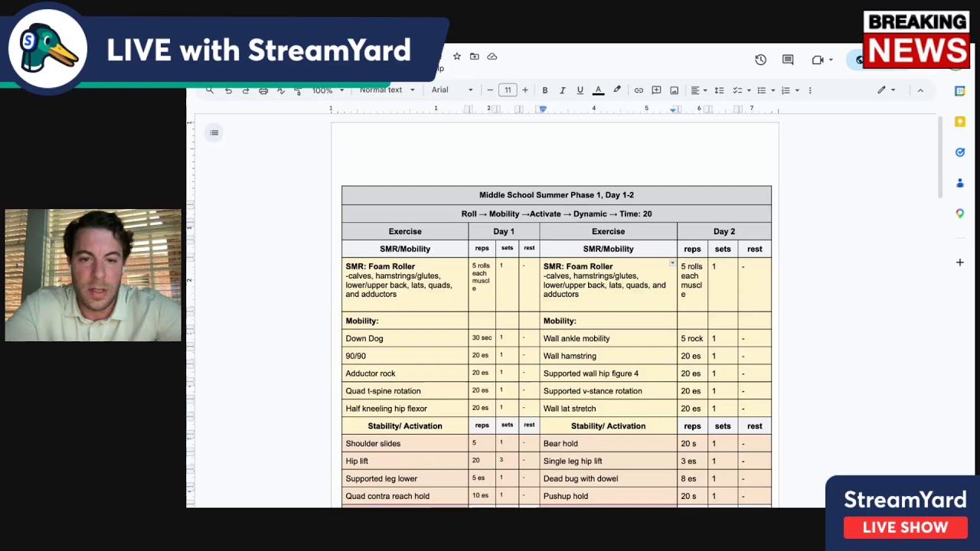Show all comments panel
This screenshot has width=980, height=551.
788,60
